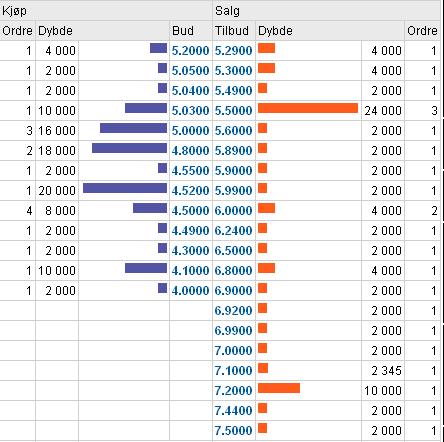Viewport: 444px width, 442px height.
Task: Click the Salg section header
Action: pos(227,11)
